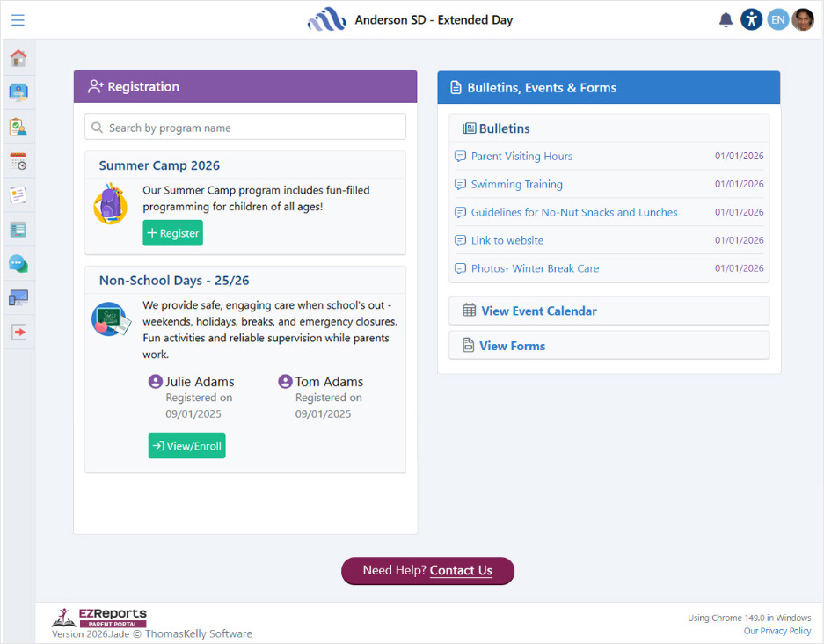Go to Home via the house icon
824x644 pixels.
coord(18,58)
